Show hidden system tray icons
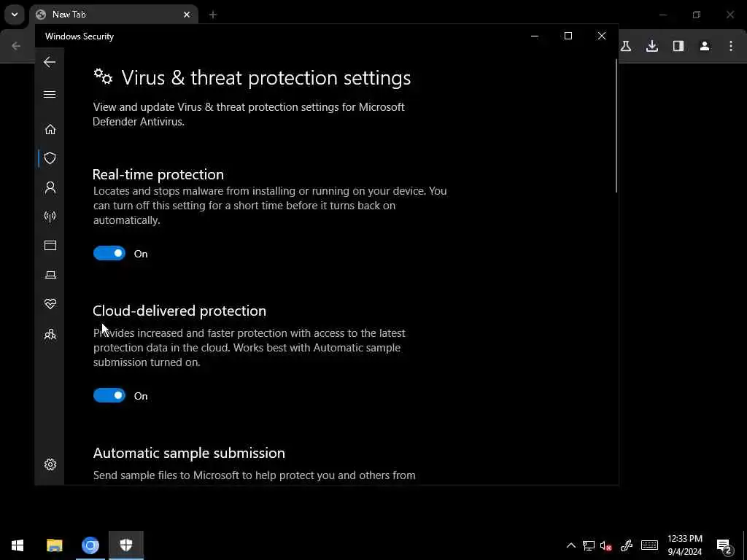The width and height of the screenshot is (747, 560). click(570, 545)
